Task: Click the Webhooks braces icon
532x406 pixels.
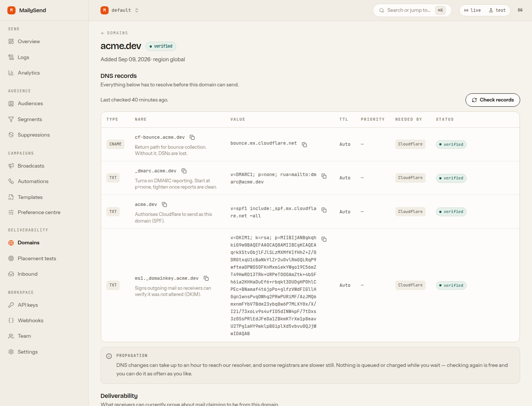Action: [11, 320]
